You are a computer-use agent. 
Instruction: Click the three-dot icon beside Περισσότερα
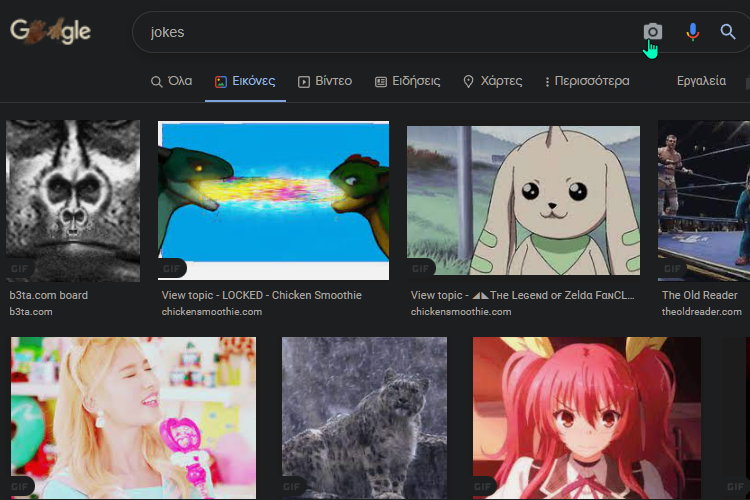coord(547,82)
